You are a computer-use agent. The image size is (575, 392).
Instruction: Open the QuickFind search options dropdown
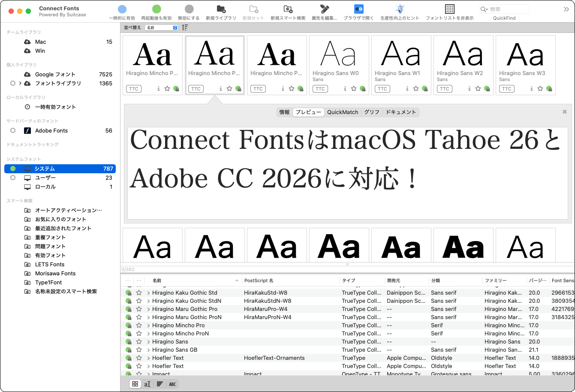(485, 9)
